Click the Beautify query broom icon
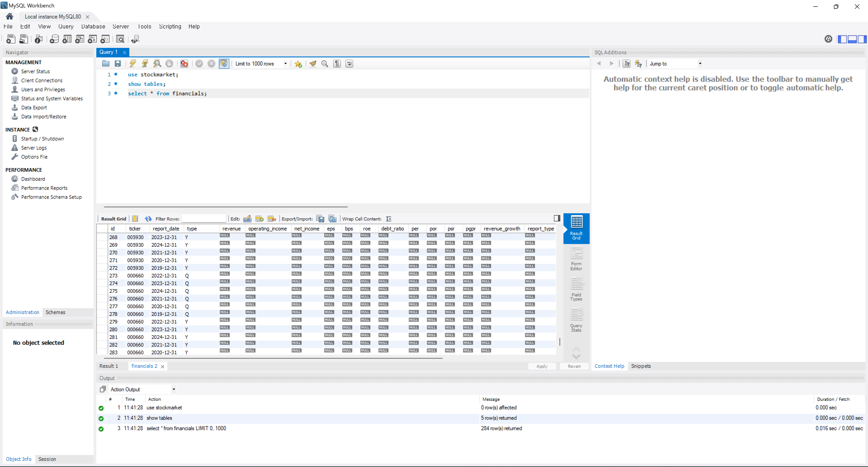 (x=313, y=64)
